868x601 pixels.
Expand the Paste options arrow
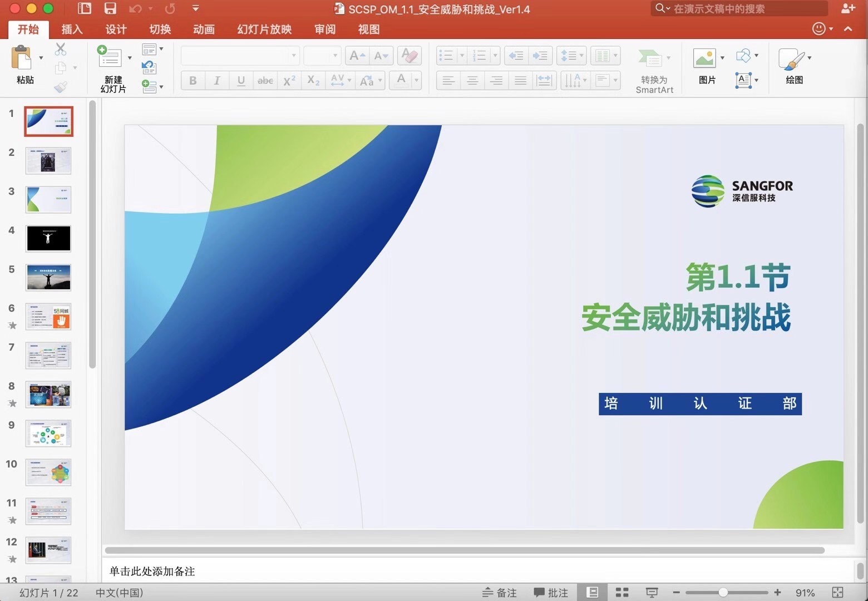pos(41,58)
